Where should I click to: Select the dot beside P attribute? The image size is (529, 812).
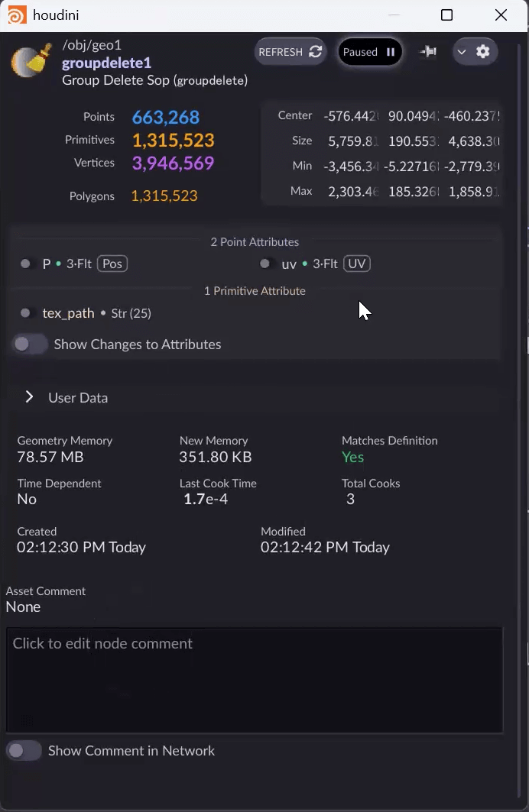26,264
